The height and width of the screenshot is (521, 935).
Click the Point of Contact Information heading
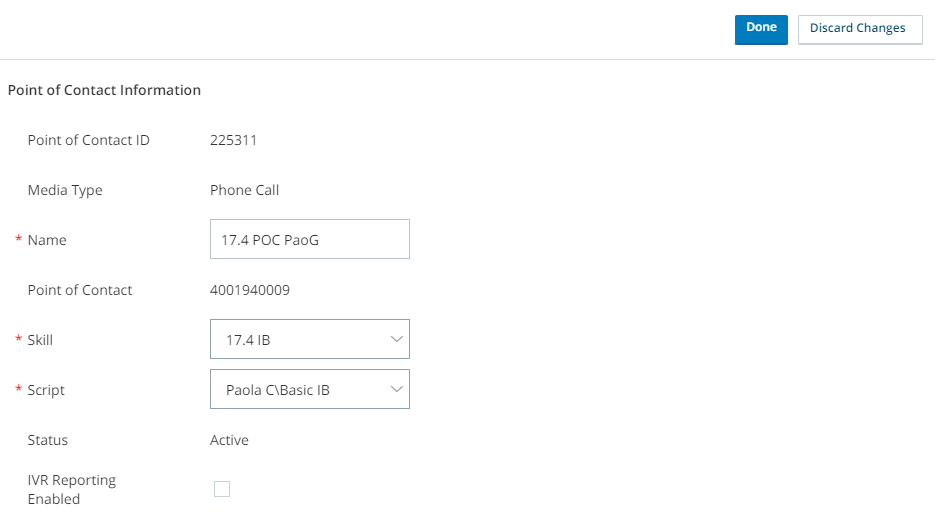pos(104,90)
